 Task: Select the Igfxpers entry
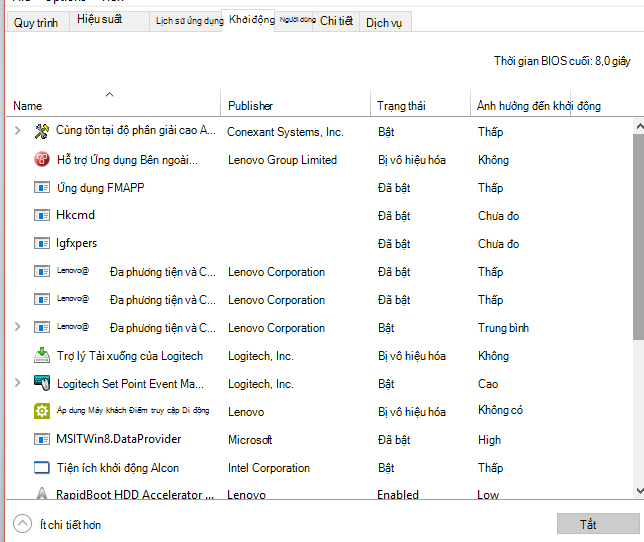(x=76, y=243)
